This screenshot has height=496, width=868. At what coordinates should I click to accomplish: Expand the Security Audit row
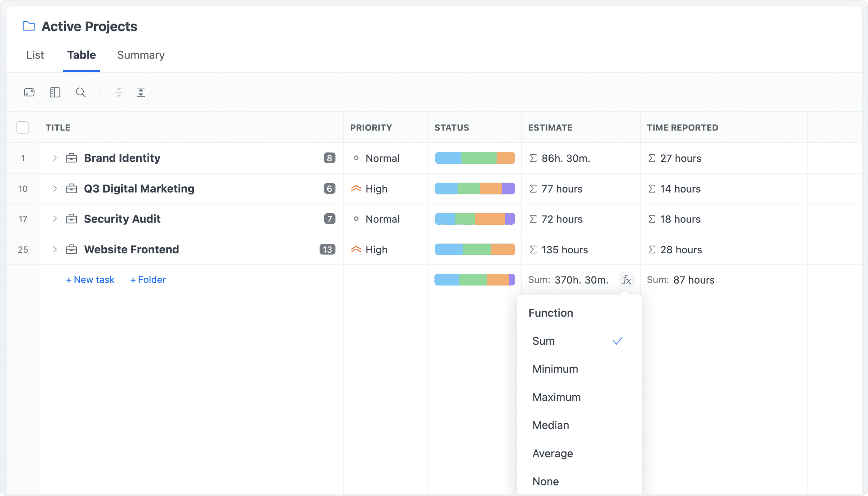tap(55, 219)
